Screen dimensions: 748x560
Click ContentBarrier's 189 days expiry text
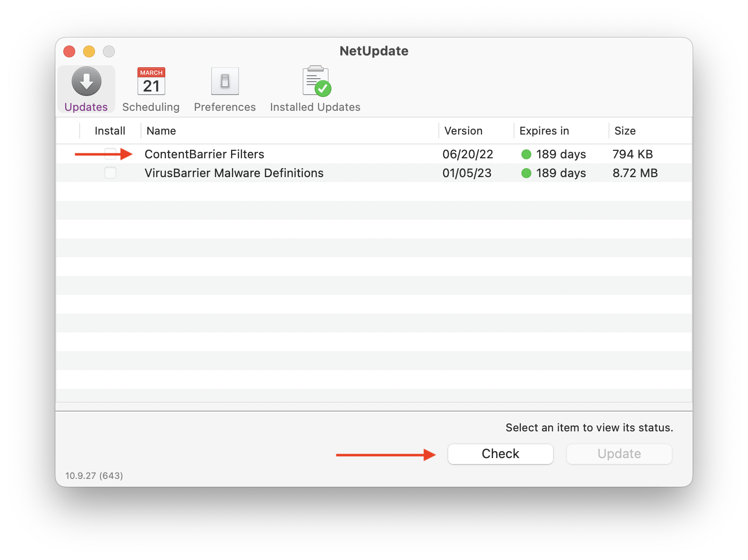[x=561, y=154]
